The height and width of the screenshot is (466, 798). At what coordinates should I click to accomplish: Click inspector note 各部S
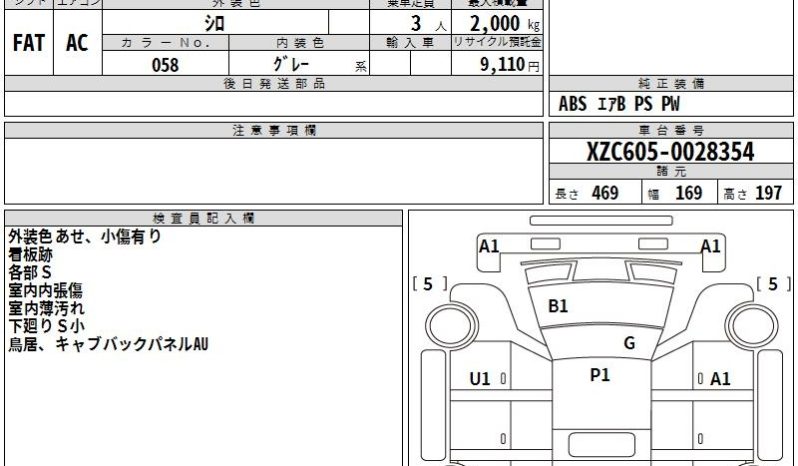click(30, 272)
